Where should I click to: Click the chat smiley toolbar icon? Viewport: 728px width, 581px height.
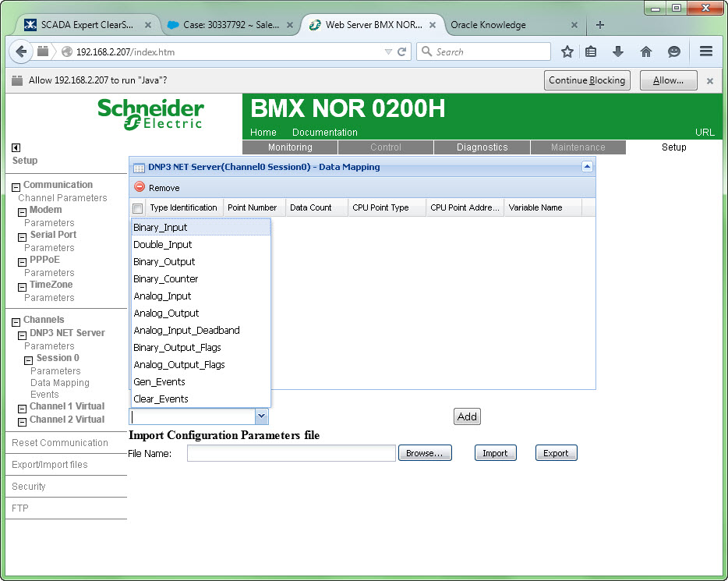pyautogui.click(x=673, y=51)
